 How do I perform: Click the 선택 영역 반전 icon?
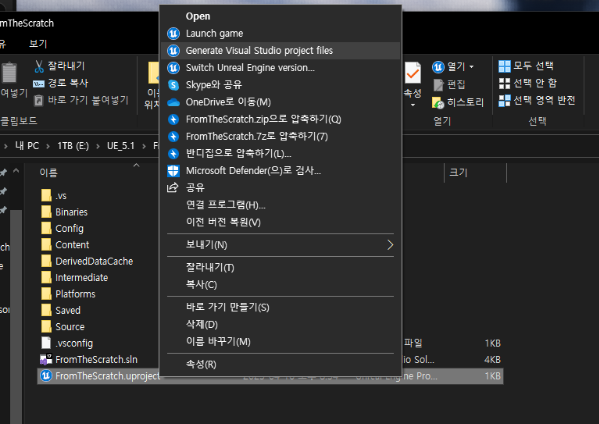[504, 100]
